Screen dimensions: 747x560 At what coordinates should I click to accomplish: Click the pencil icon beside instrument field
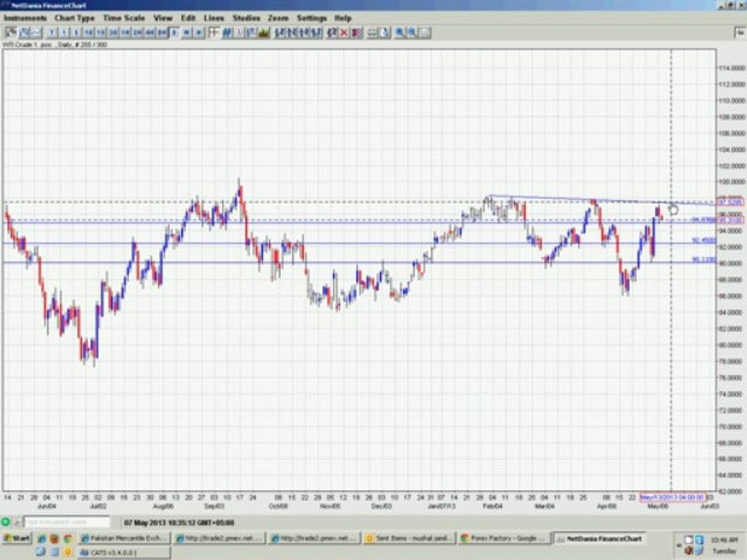pyautogui.click(x=18, y=522)
